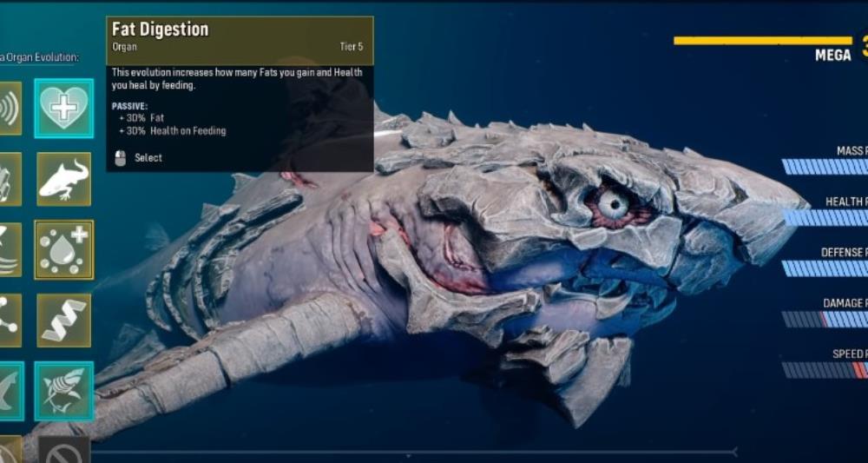Click the mouse icon beside Select
This screenshot has width=868, height=463.
click(120, 158)
